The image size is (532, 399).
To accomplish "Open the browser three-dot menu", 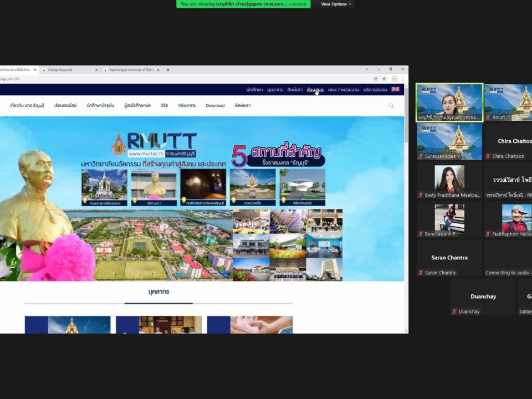I will pos(403,79).
